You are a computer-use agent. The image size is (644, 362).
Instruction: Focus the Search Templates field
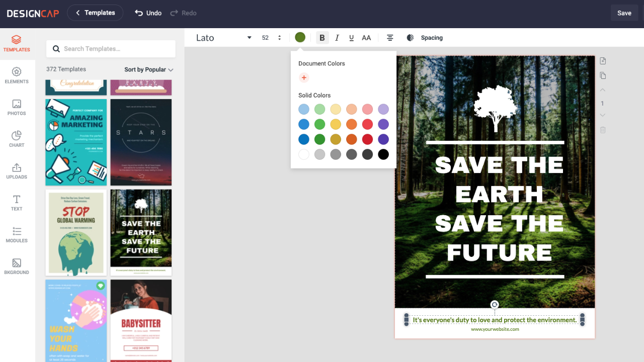111,49
